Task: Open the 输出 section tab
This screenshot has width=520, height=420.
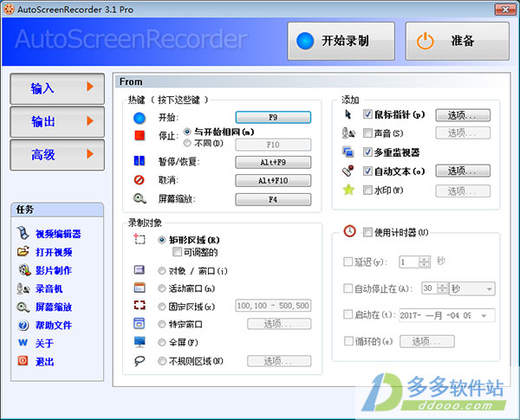Action: 57,121
